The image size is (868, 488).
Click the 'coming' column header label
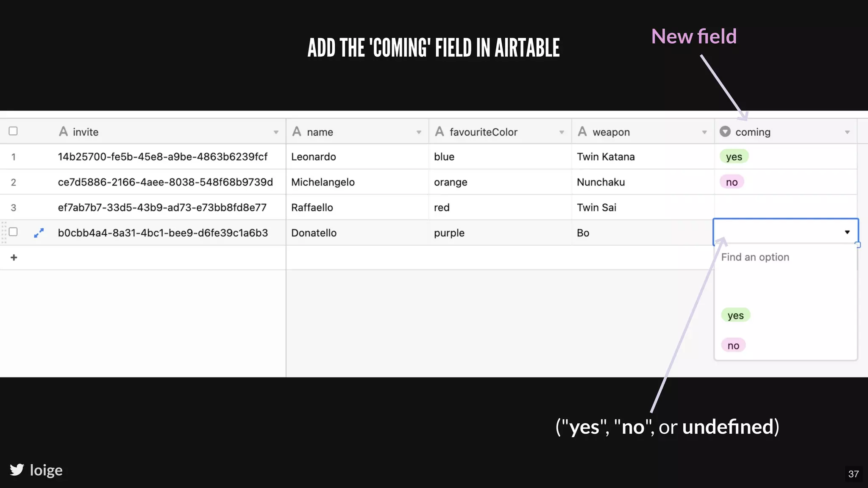coord(753,132)
